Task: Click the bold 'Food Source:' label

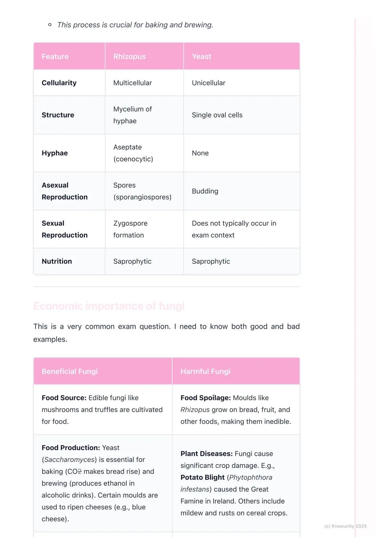Action: pyautogui.click(x=64, y=398)
